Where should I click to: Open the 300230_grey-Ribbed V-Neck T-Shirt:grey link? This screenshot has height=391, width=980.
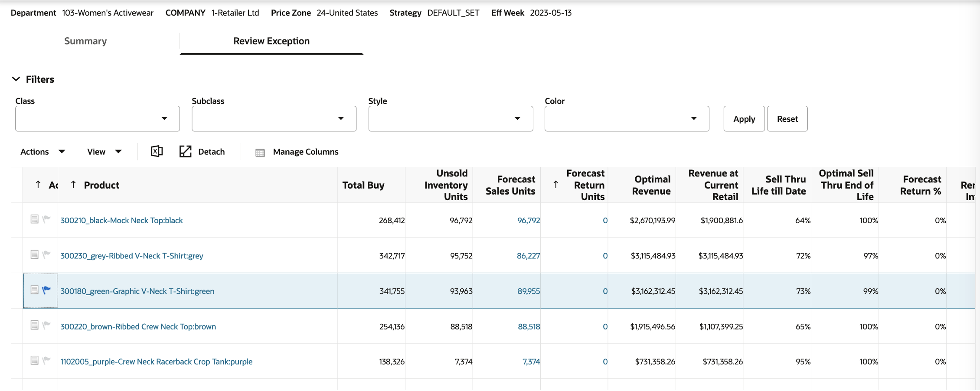click(x=132, y=256)
